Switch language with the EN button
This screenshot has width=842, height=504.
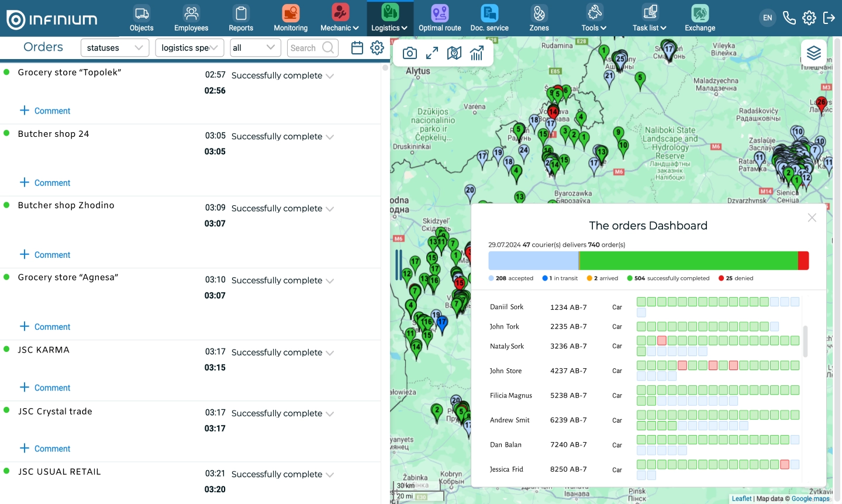(767, 18)
